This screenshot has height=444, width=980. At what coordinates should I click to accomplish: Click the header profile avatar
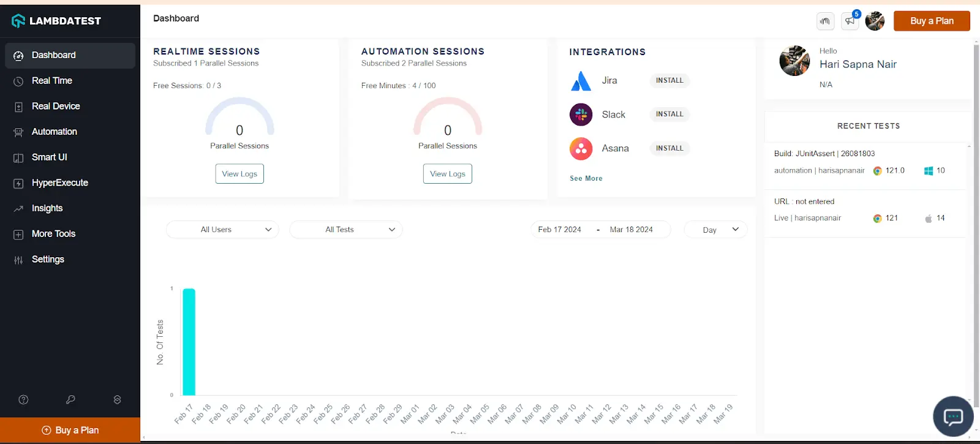(x=875, y=21)
